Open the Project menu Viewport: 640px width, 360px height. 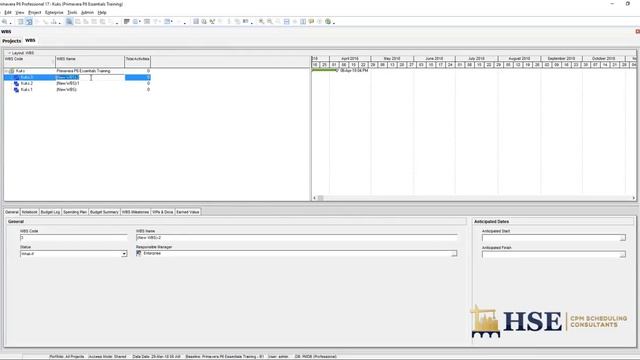pyautogui.click(x=35, y=13)
